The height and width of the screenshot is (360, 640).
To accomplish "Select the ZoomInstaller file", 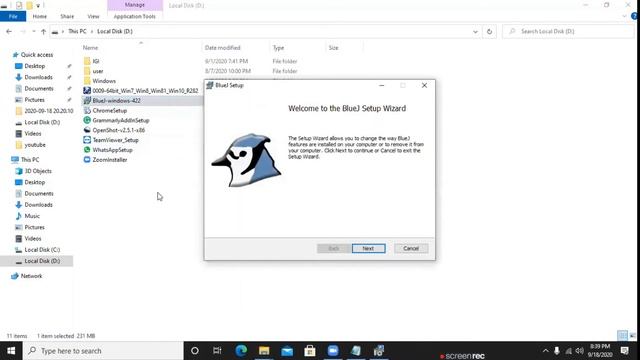I will tap(109, 160).
